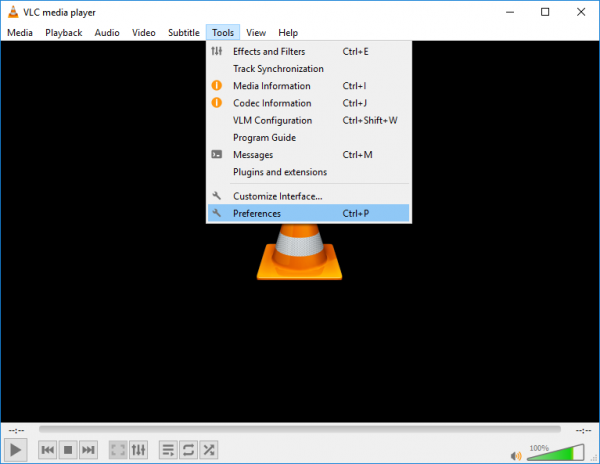Skip to previous media track
600x464 pixels.
(48, 450)
